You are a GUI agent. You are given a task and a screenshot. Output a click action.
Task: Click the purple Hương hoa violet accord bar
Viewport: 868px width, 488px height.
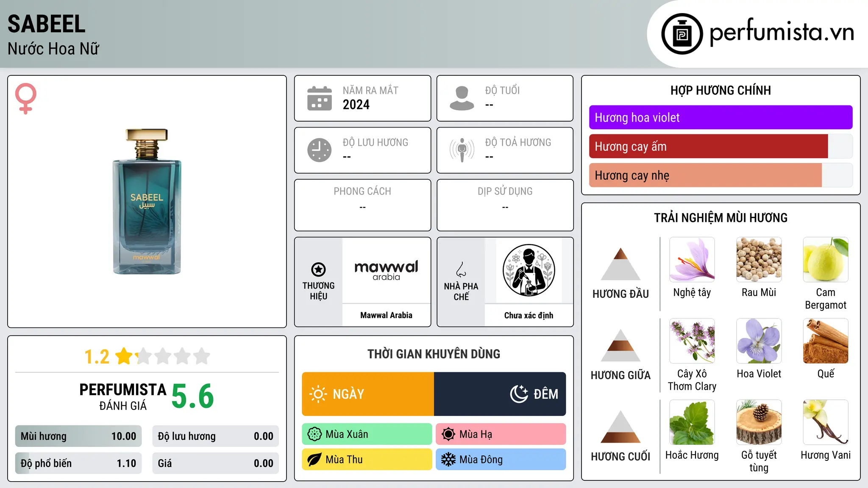coord(721,117)
